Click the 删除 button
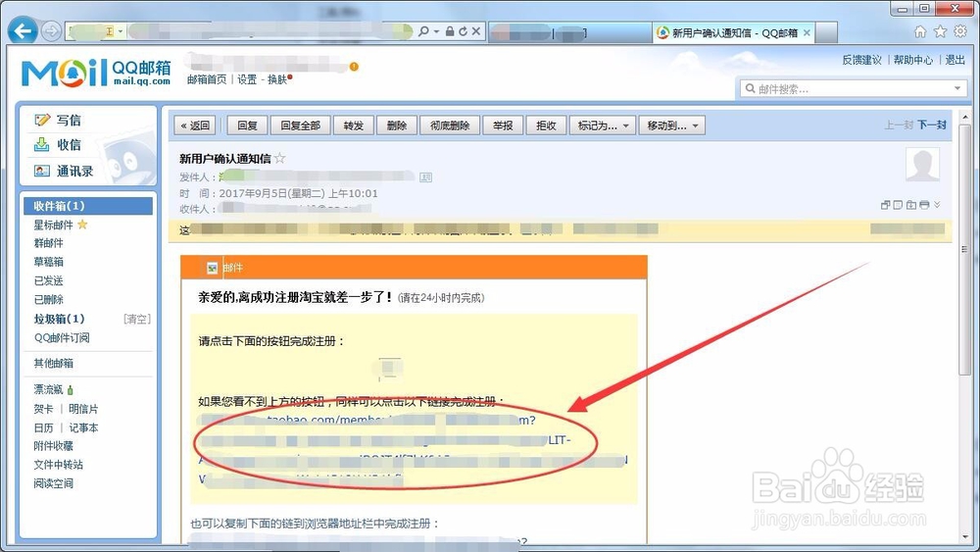 (396, 125)
